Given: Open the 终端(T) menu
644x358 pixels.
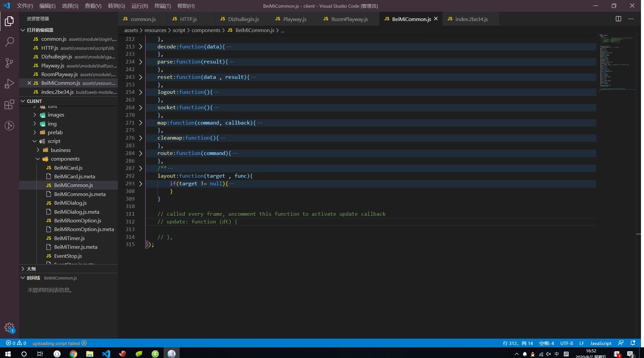Looking at the screenshot, I should pos(162,6).
